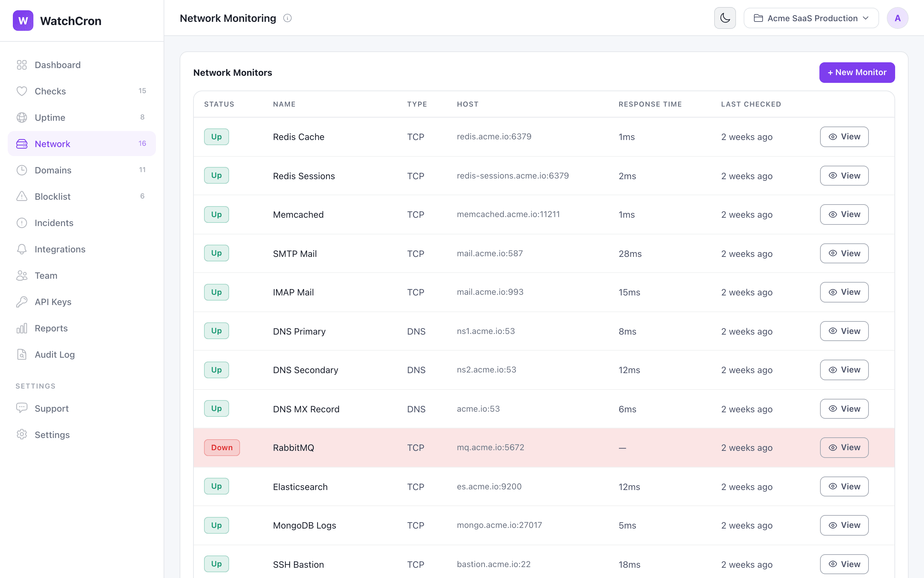Click host memcached.acme.io:11211
Viewport: 924px width, 578px height.
coord(508,215)
